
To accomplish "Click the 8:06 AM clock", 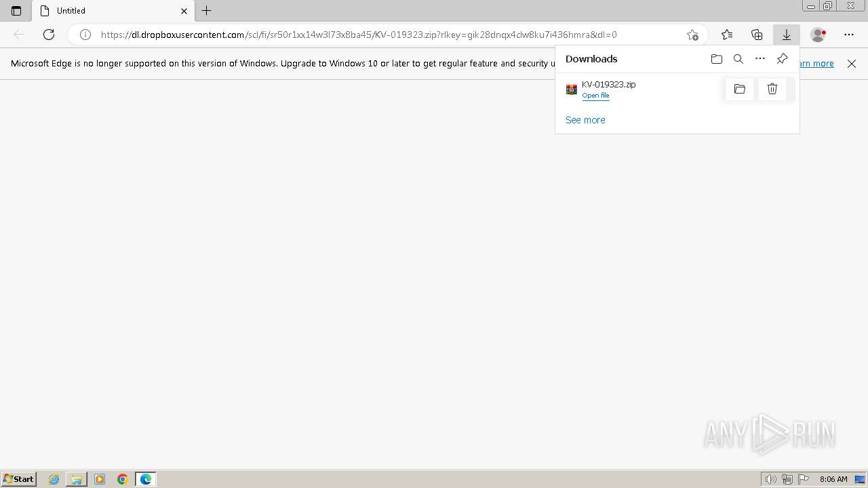I will (x=833, y=479).
